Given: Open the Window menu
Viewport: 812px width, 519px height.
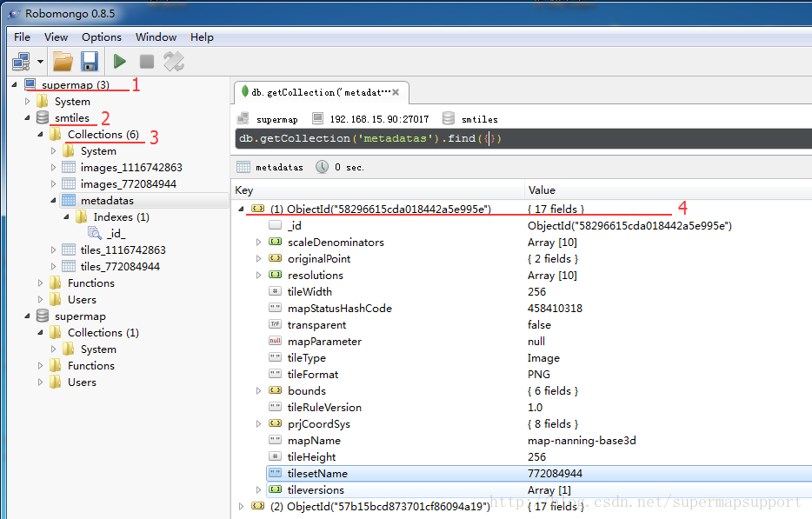Looking at the screenshot, I should click(156, 37).
